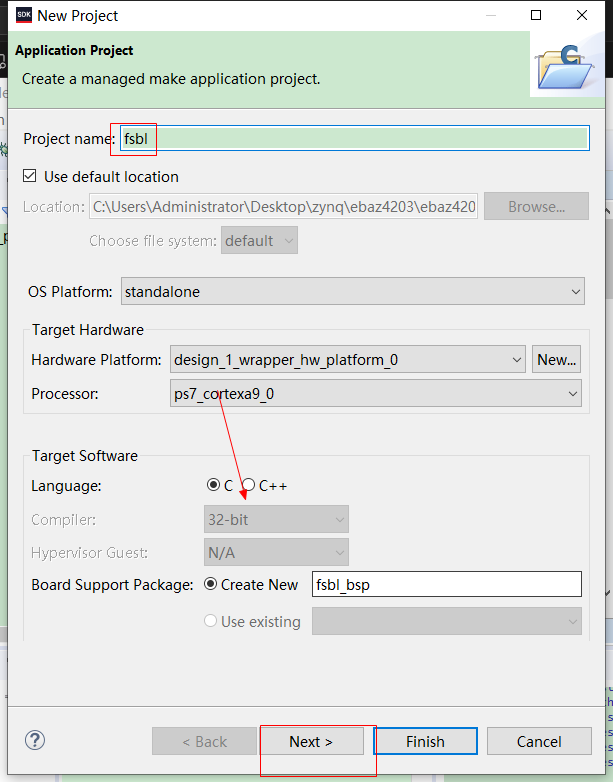This screenshot has height=782, width=613.
Task: Toggle the Use default location checkbox
Action: point(30,176)
